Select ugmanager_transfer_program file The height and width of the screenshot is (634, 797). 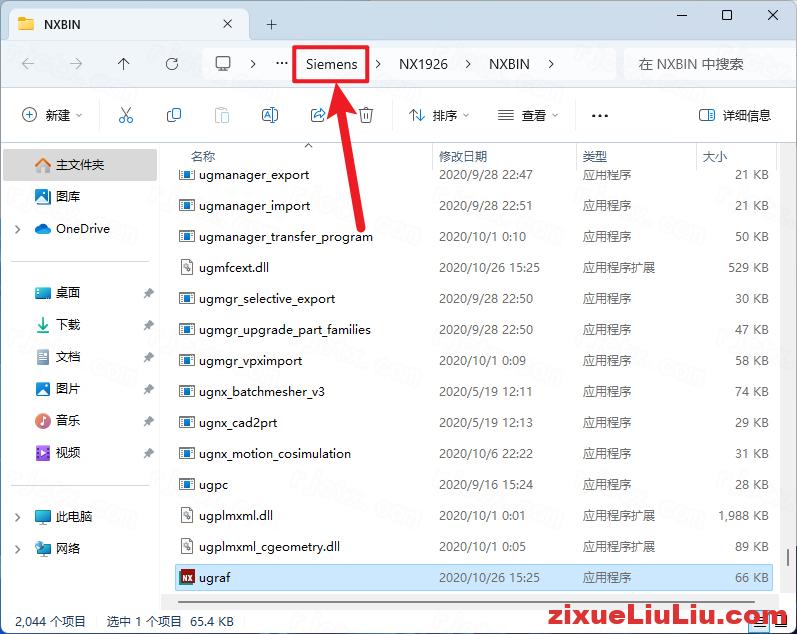coord(474,237)
